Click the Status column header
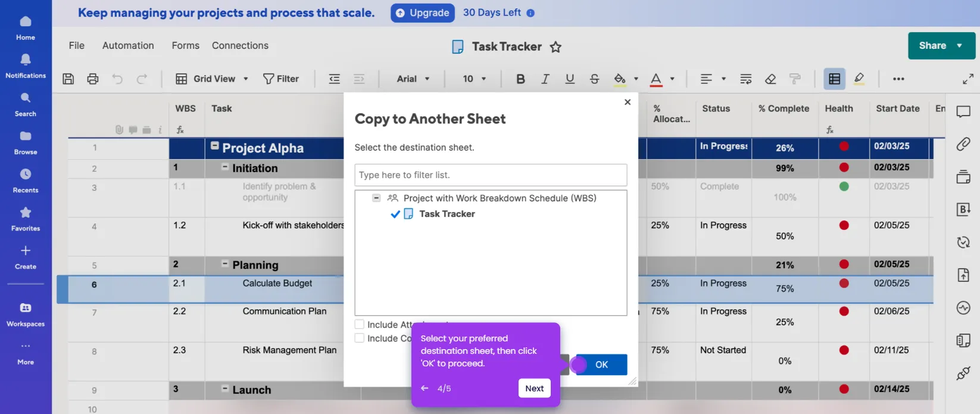 point(716,108)
